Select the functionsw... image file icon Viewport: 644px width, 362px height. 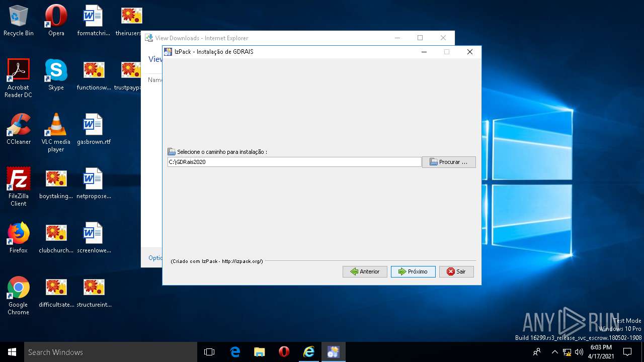pyautogui.click(x=94, y=75)
